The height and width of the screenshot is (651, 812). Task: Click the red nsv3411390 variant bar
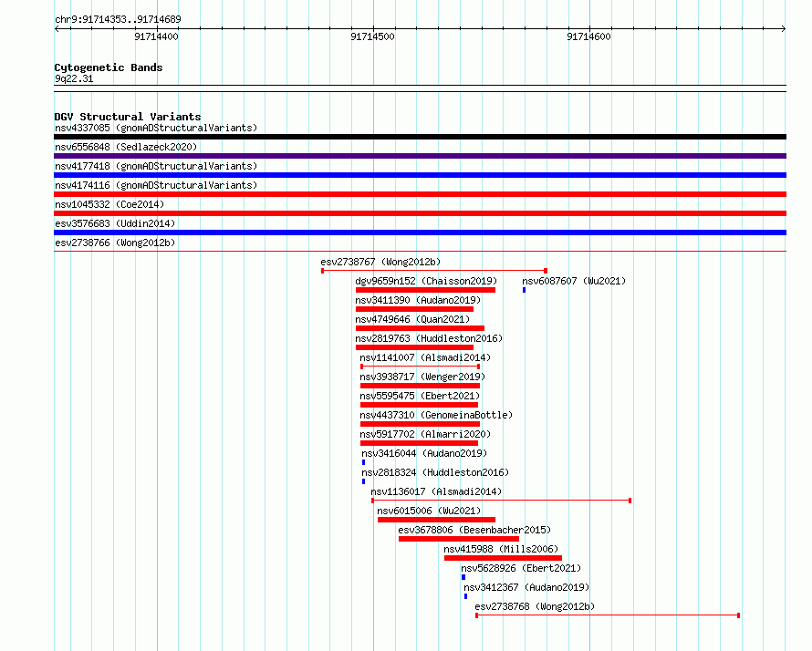point(415,309)
